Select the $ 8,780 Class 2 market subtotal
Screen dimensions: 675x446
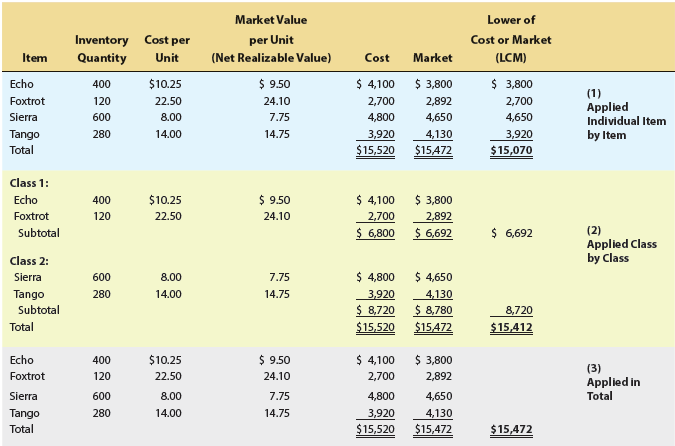point(433,310)
